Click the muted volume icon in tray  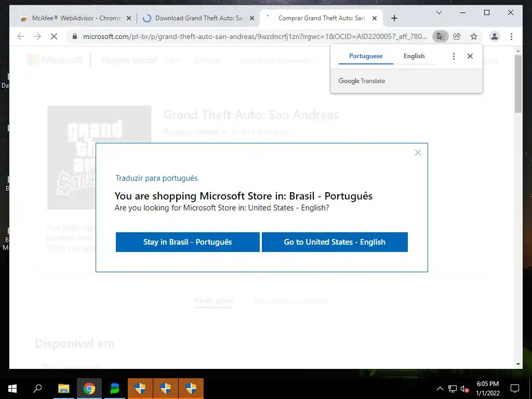[x=464, y=389]
